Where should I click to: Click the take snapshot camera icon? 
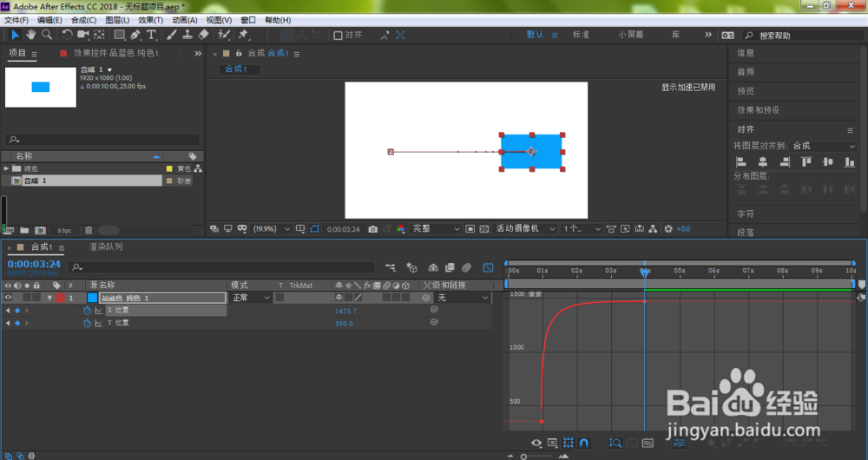[x=372, y=229]
